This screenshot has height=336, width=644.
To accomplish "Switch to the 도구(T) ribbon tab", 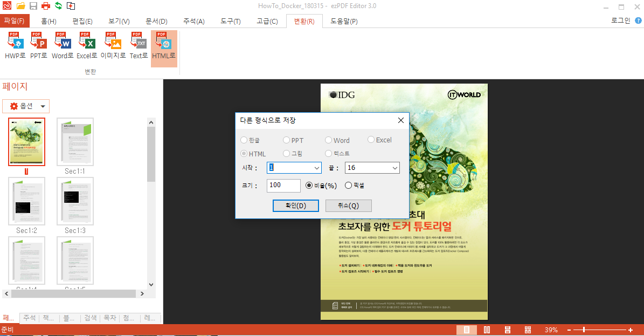I will 231,21.
